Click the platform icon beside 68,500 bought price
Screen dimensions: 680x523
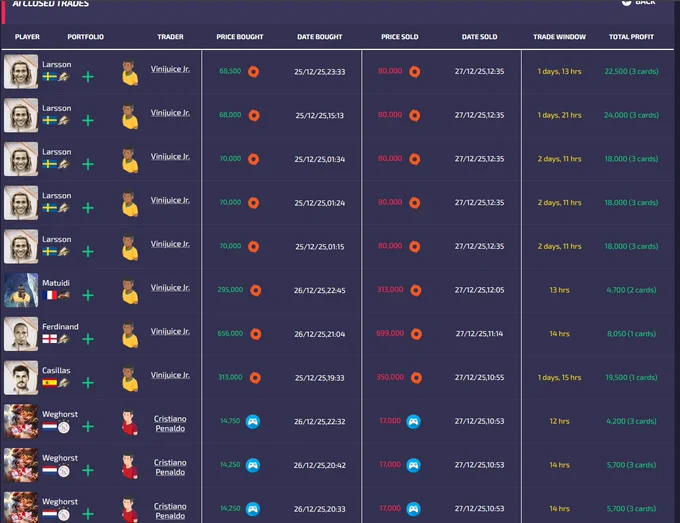click(x=254, y=72)
